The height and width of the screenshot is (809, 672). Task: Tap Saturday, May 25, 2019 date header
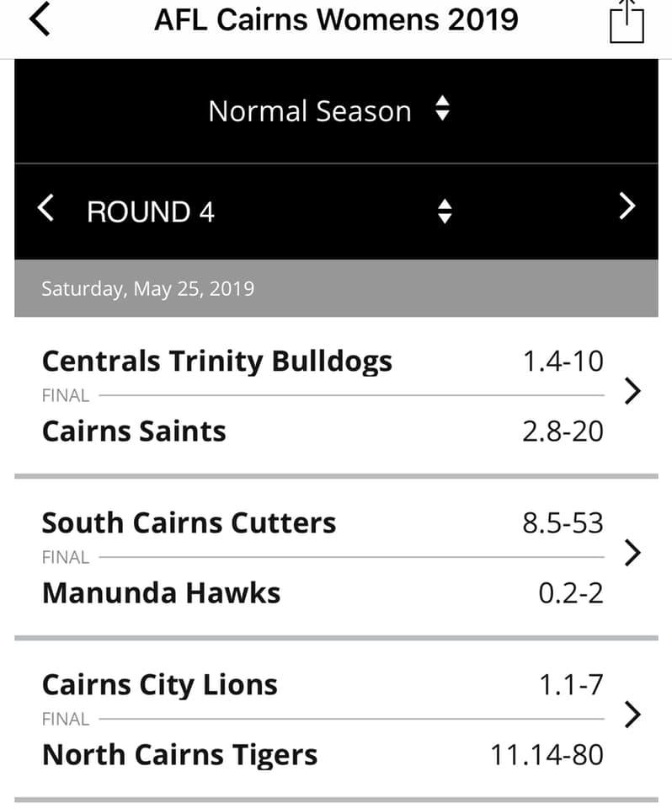tap(148, 289)
